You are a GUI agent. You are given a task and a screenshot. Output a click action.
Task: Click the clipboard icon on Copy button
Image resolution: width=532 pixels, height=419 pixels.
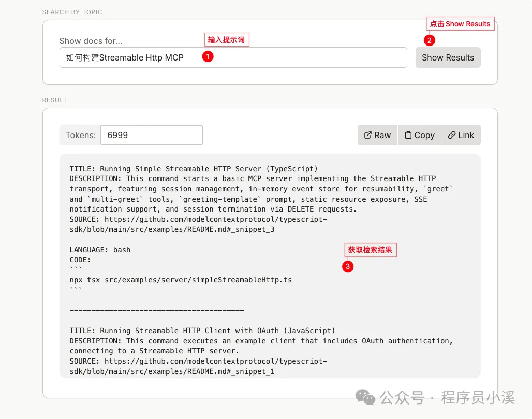[x=408, y=135]
